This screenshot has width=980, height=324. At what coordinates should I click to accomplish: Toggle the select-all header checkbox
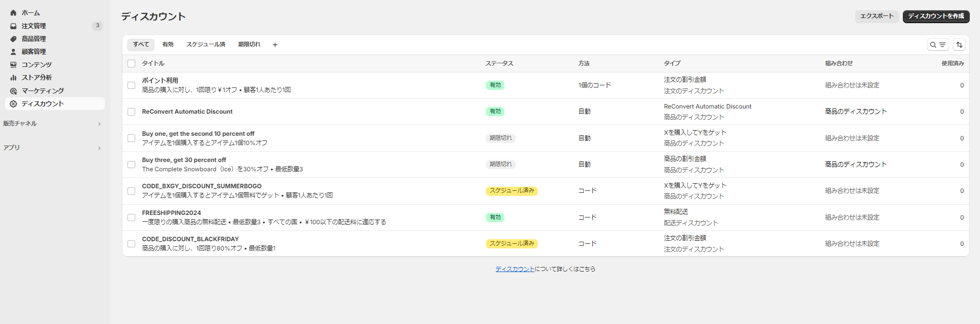(x=132, y=64)
